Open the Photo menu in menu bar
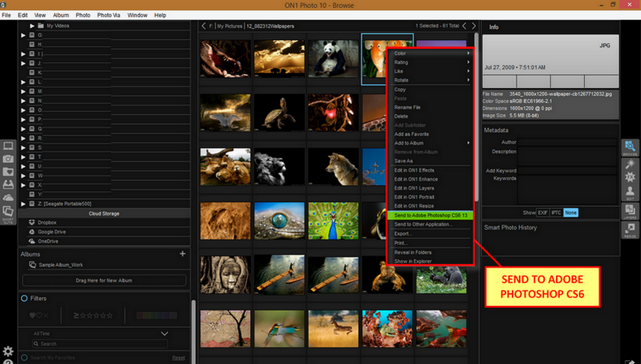This screenshot has height=364, width=641. tap(83, 15)
